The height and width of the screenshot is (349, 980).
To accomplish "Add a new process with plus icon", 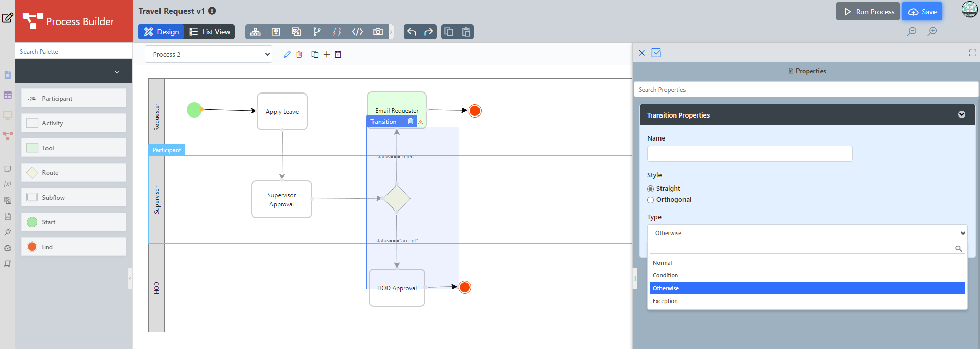I will (x=327, y=54).
